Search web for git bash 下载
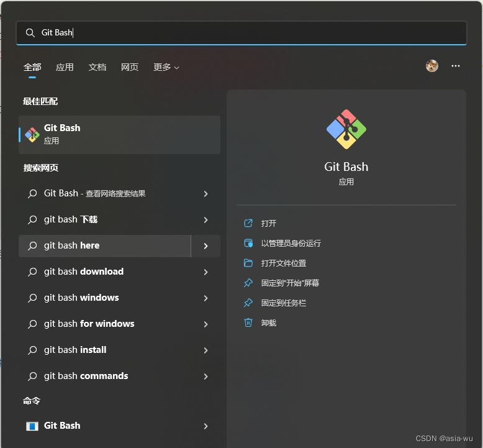483x448 pixels. 105,220
